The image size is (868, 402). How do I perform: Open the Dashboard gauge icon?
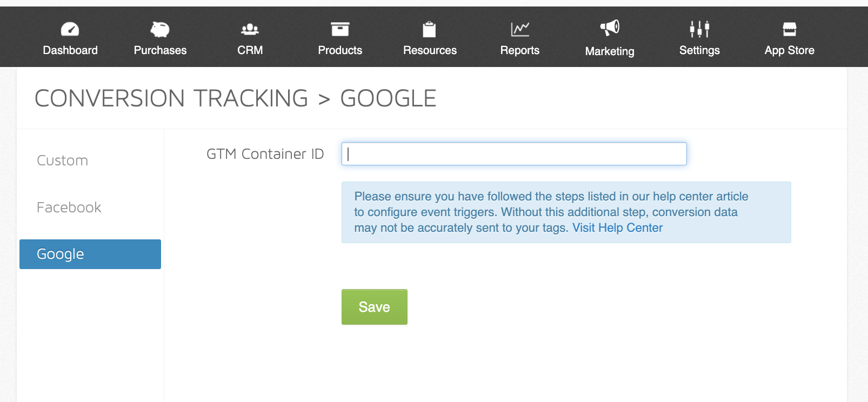coord(70,29)
